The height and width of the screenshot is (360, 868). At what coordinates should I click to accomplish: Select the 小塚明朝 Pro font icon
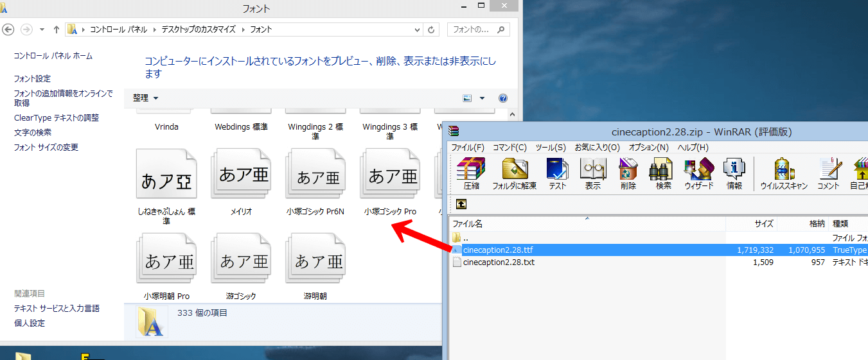166,259
